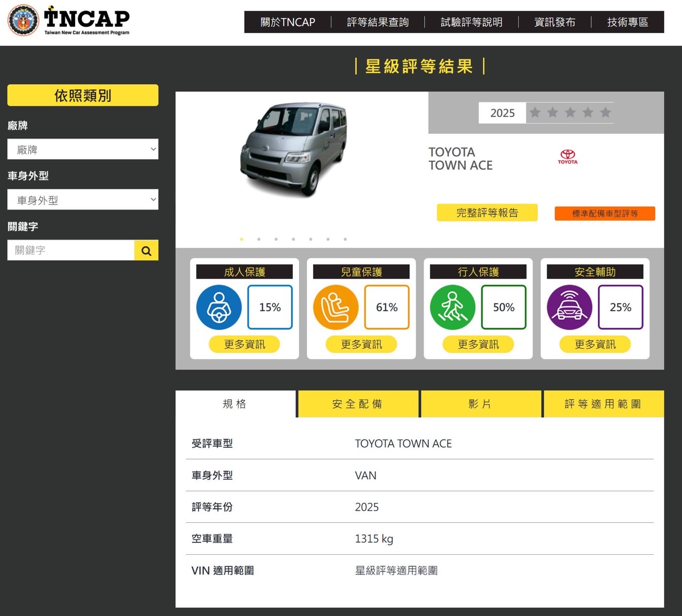The width and height of the screenshot is (682, 616).
Task: Click the 星級評等適用範圍 link
Action: click(396, 570)
